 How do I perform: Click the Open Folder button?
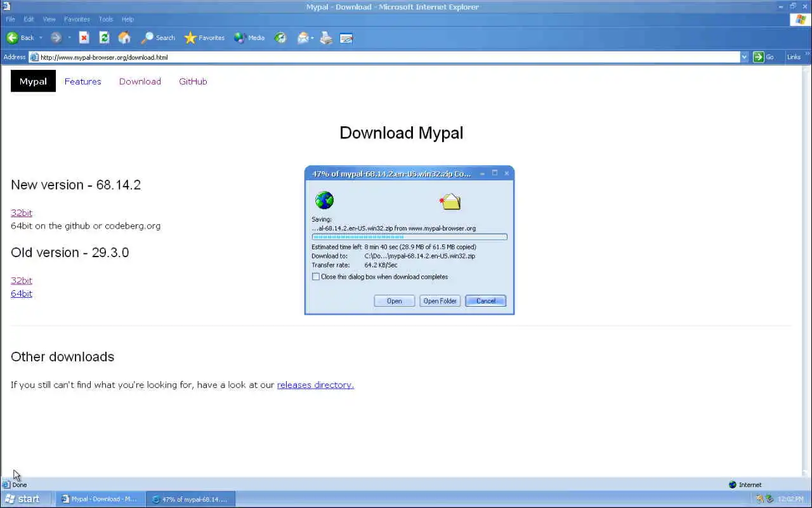(440, 301)
